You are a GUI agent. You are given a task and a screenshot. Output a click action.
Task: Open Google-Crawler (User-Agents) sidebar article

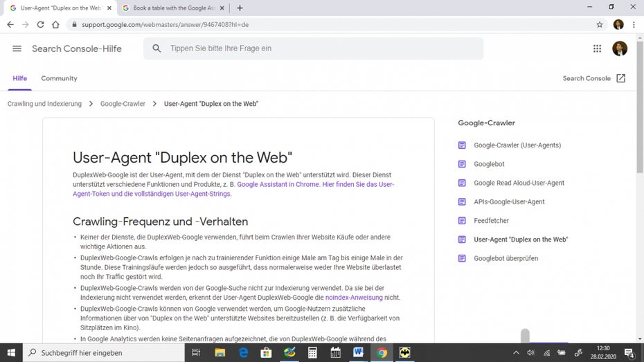(x=517, y=145)
